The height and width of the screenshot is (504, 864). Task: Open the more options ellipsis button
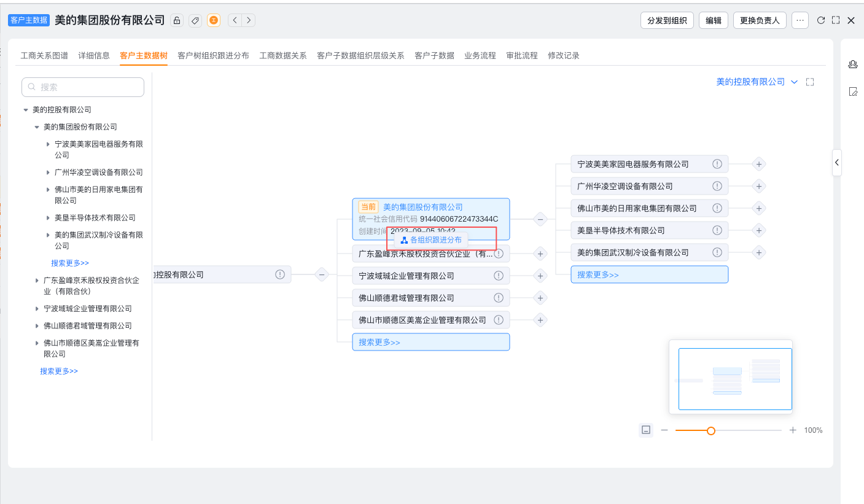800,20
